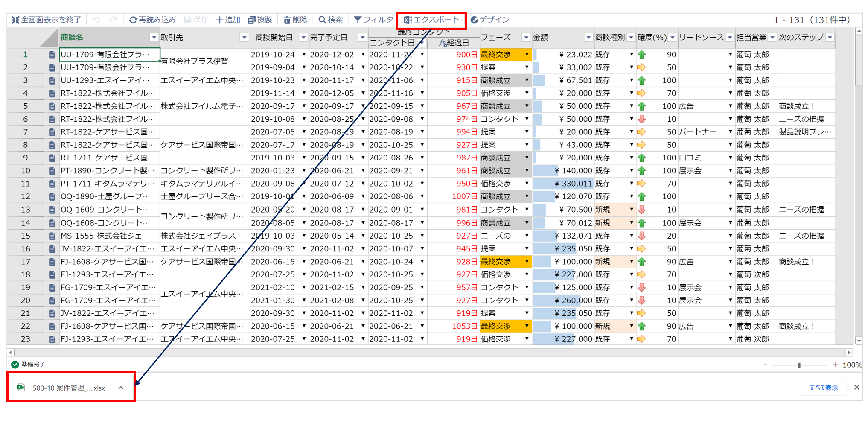Close the download bar with X

[856, 387]
